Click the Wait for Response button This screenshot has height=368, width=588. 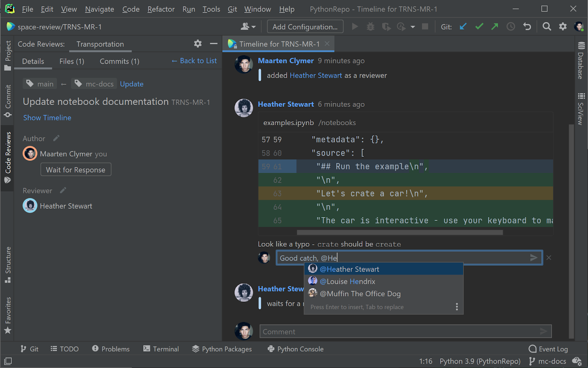(76, 170)
